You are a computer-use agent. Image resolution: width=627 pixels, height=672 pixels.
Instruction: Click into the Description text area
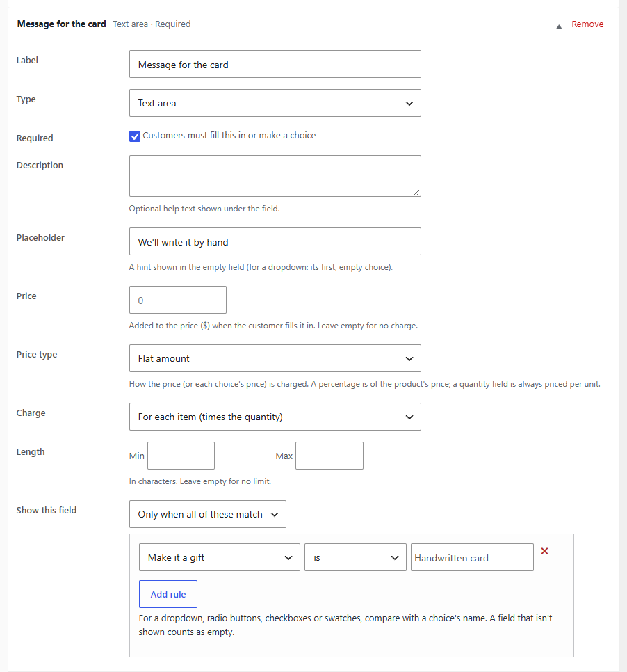(x=275, y=176)
